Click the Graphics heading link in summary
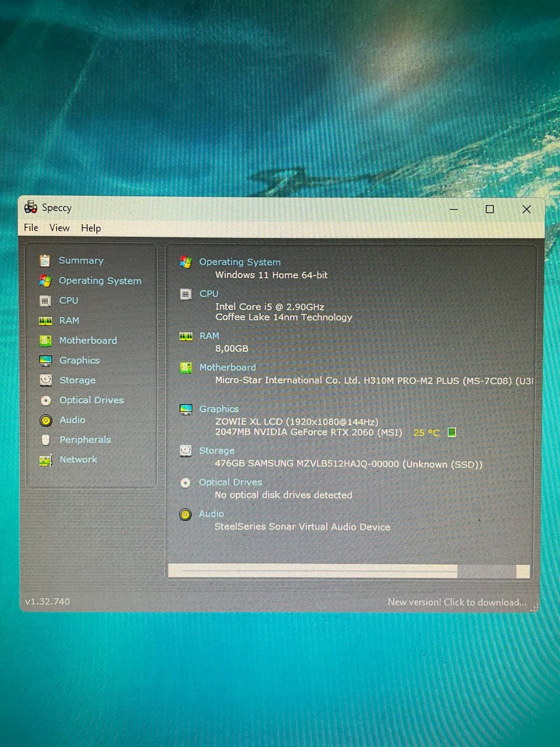The image size is (560, 747). (x=219, y=409)
